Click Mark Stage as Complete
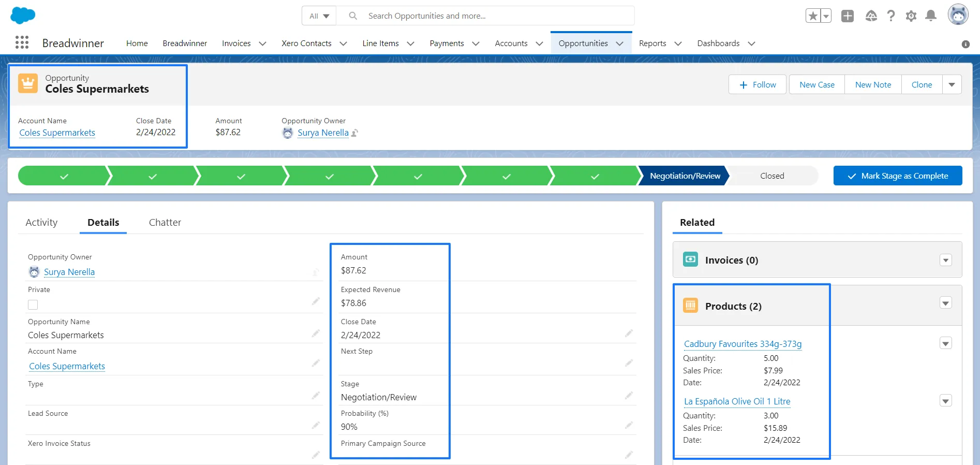This screenshot has height=465, width=980. tap(898, 176)
